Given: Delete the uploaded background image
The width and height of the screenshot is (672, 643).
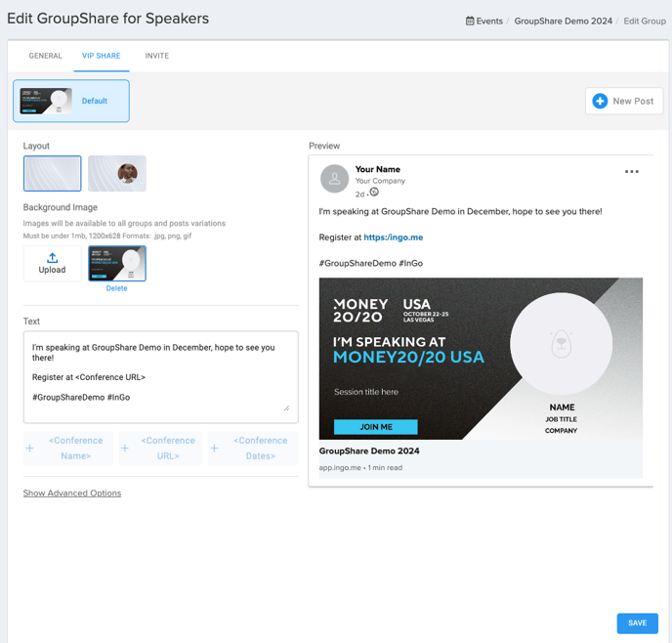Looking at the screenshot, I should 116,288.
